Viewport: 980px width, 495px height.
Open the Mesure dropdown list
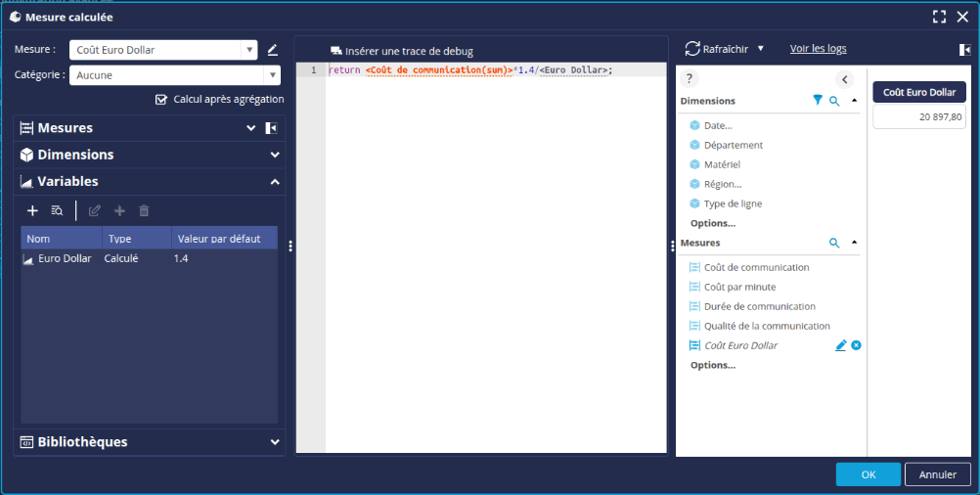pyautogui.click(x=249, y=50)
